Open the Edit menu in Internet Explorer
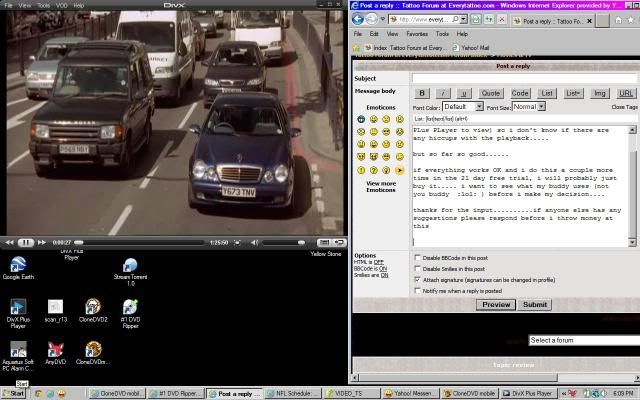This screenshot has width=640, height=400. click(374, 34)
